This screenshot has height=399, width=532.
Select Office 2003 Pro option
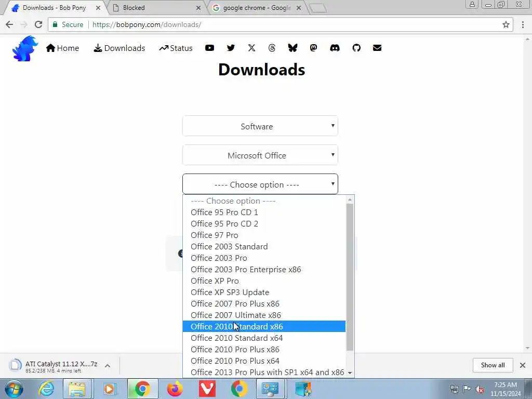264,258
